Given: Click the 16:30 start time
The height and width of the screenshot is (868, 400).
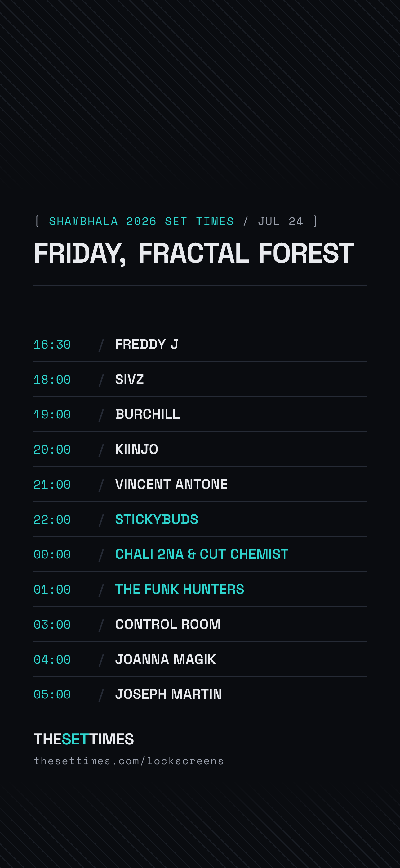Looking at the screenshot, I should pyautogui.click(x=52, y=345).
